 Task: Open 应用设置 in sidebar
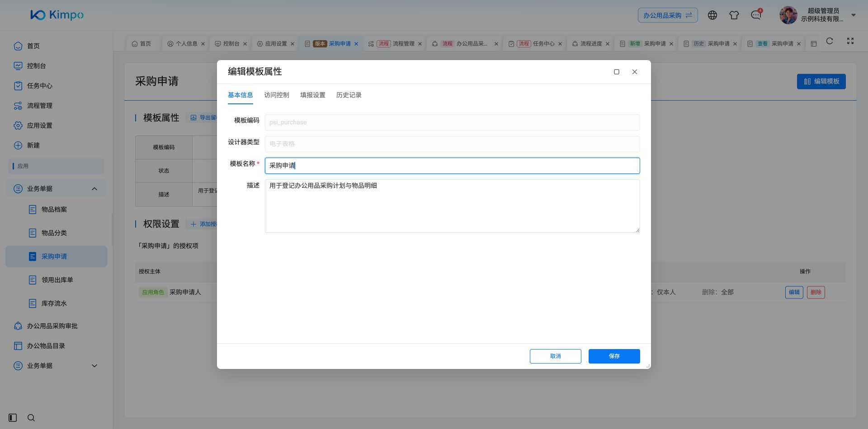point(56,126)
